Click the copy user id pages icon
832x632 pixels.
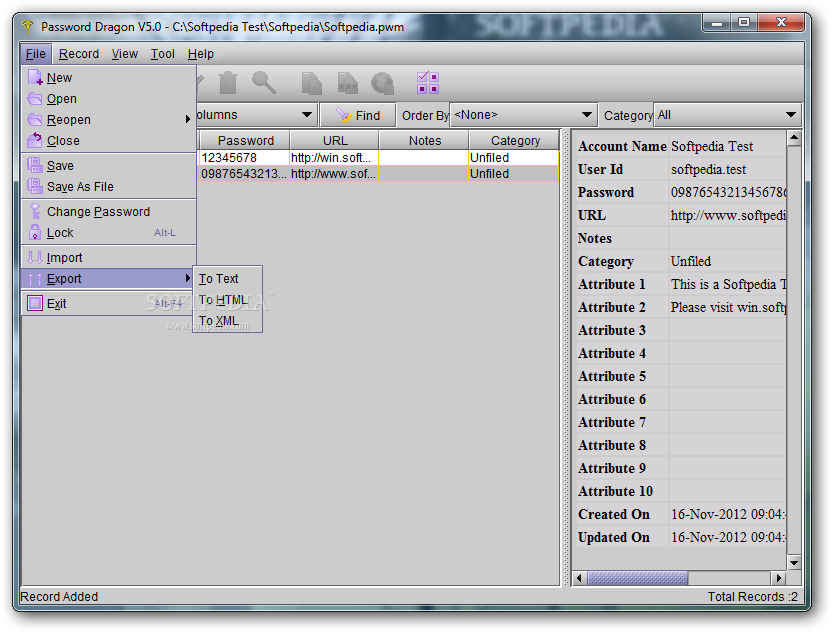coord(311,83)
